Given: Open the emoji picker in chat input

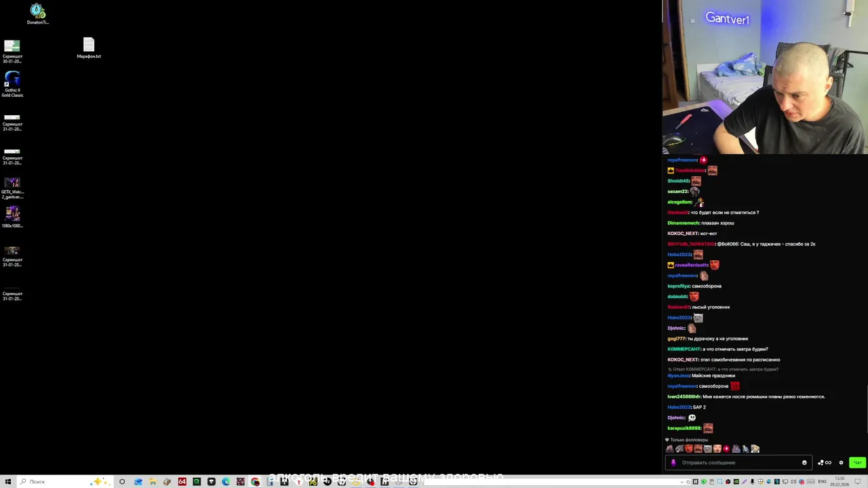Looking at the screenshot, I should (x=804, y=463).
